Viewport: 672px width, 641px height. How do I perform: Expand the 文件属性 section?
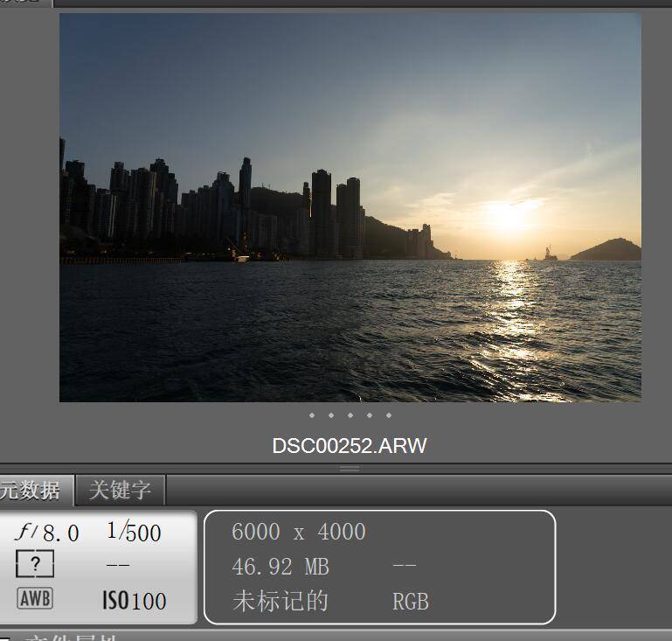tap(61, 637)
